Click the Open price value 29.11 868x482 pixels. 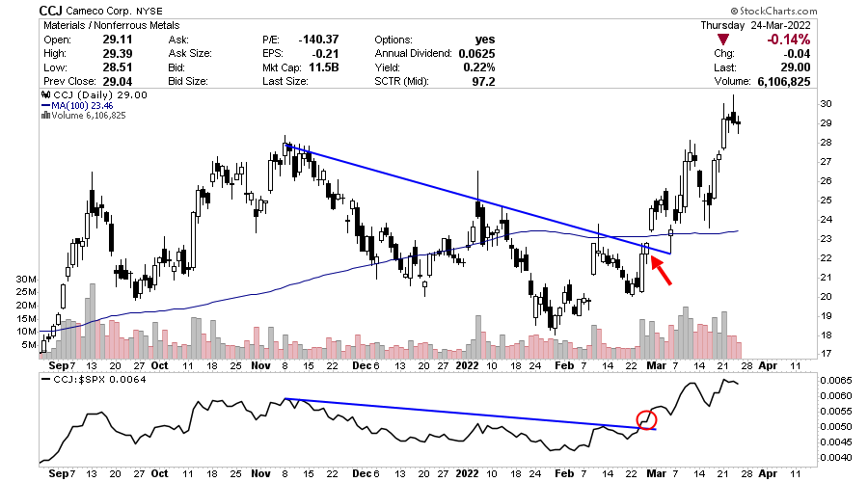point(118,40)
